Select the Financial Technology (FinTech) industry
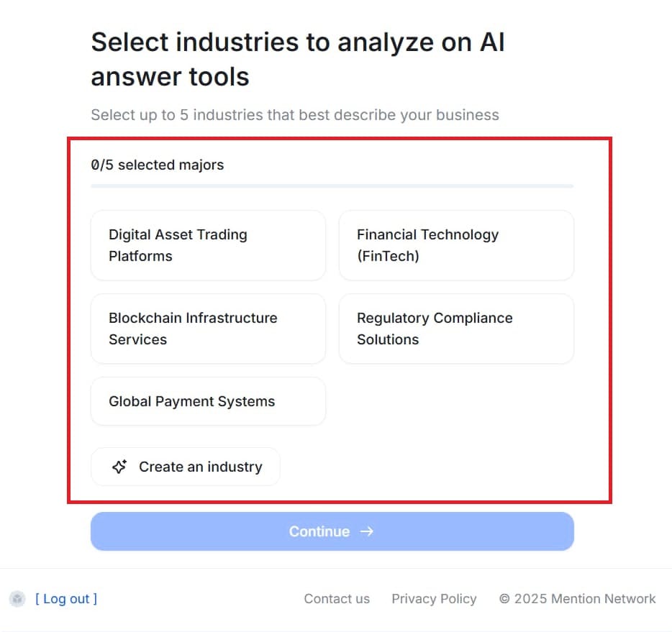The image size is (672, 632). pos(456,245)
